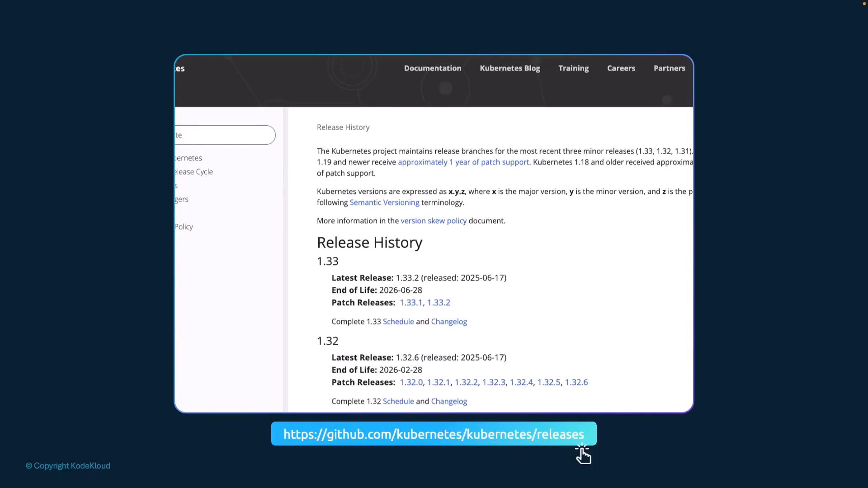Click the Latest Release 1.33.2 line
The image size is (868, 488).
pyautogui.click(x=419, y=278)
